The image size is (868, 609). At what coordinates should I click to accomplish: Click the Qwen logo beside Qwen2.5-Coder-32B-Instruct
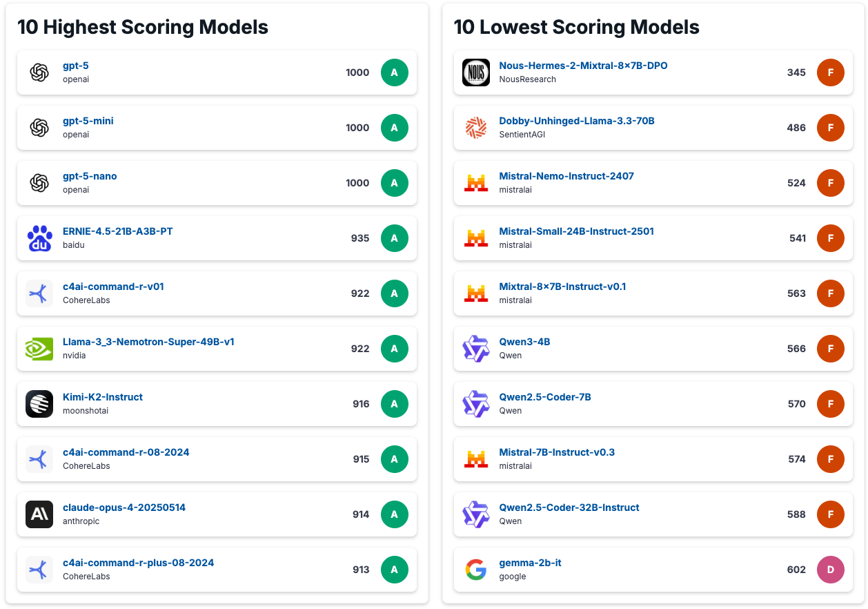(x=476, y=514)
